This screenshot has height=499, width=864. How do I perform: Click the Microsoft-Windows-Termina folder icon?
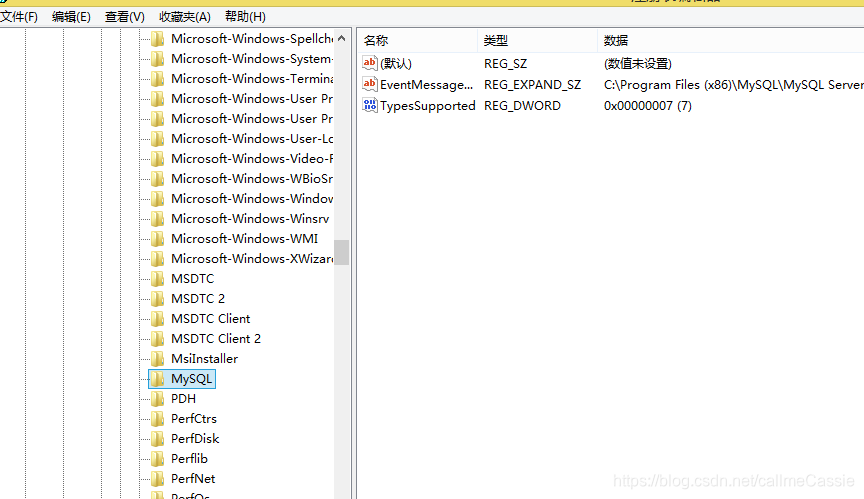coord(158,79)
